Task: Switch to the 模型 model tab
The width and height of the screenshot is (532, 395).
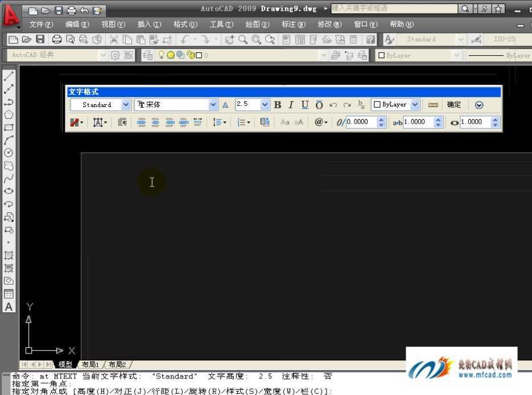Action: tap(65, 364)
